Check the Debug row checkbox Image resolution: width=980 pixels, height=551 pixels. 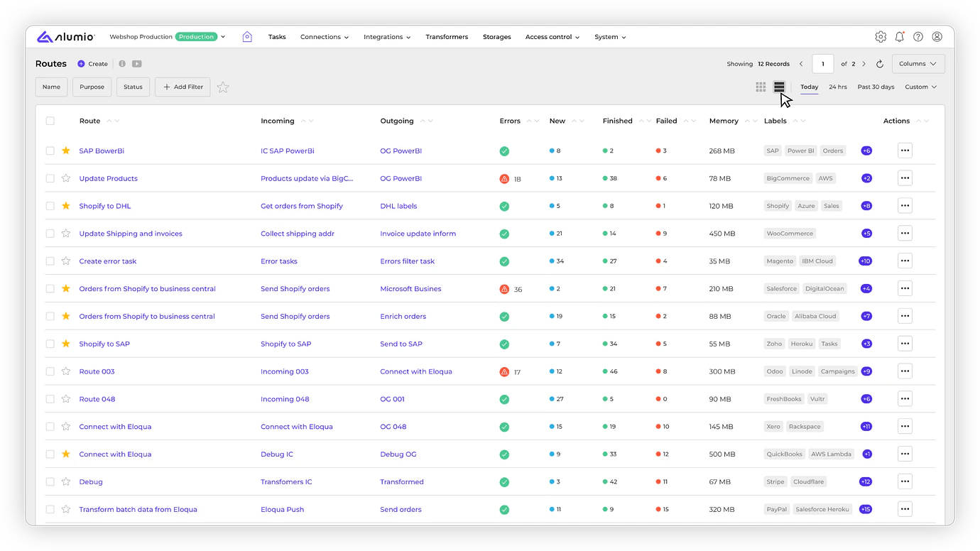click(x=50, y=481)
